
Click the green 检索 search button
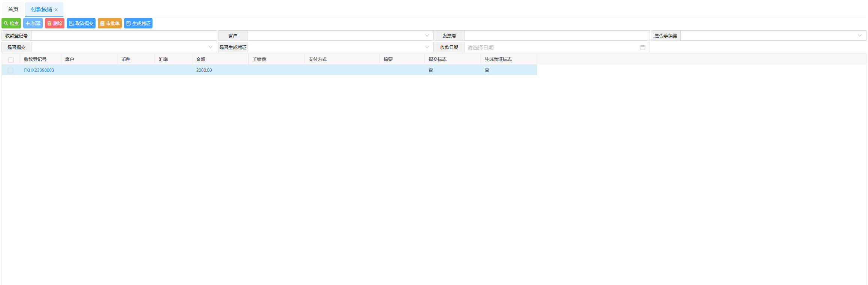pyautogui.click(x=11, y=23)
